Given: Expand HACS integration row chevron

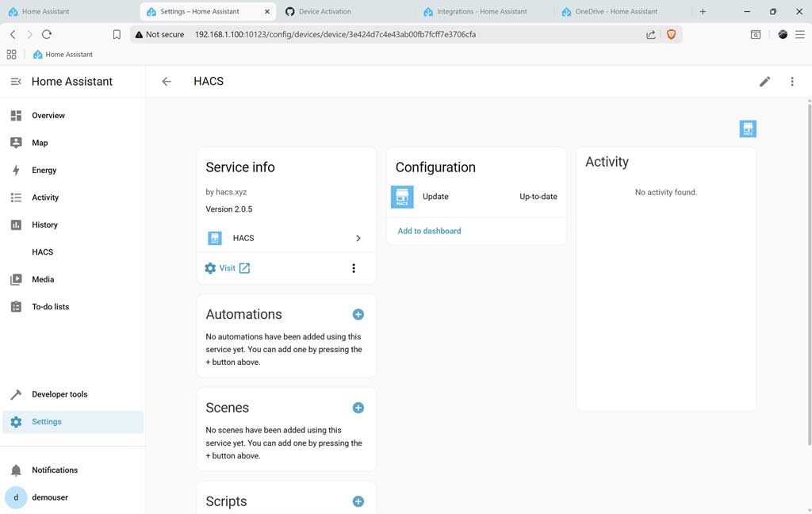Looking at the screenshot, I should (358, 238).
